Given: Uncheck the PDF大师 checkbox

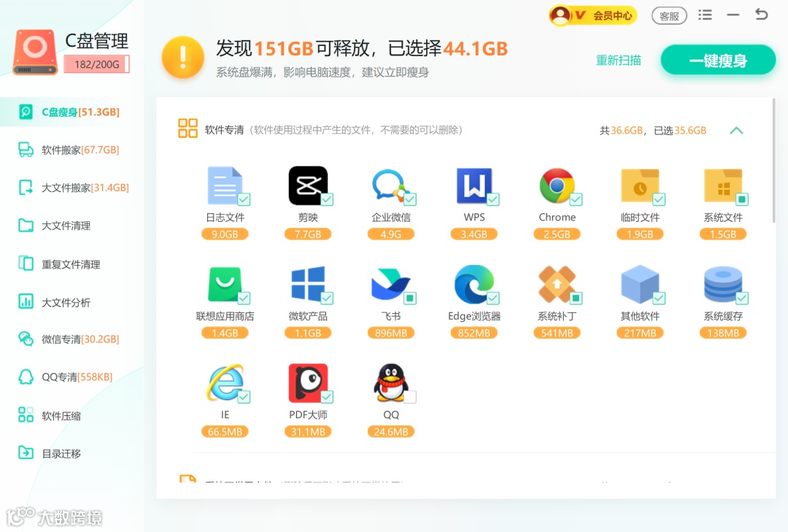Looking at the screenshot, I should pos(327,397).
